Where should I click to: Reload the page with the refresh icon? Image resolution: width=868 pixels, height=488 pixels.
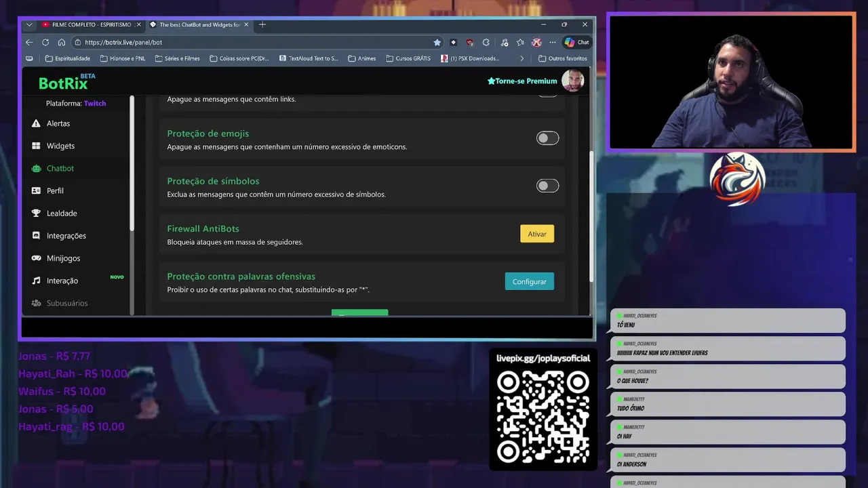pos(45,42)
